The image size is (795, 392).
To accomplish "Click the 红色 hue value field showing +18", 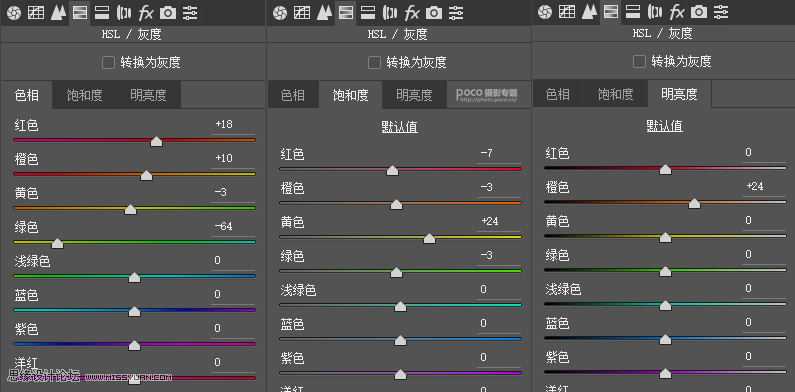I will click(233, 124).
